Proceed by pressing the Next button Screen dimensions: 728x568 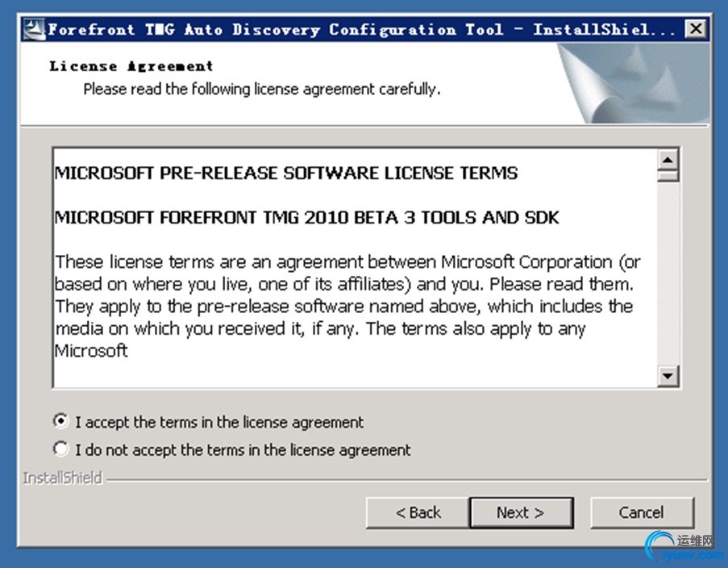pos(521,512)
